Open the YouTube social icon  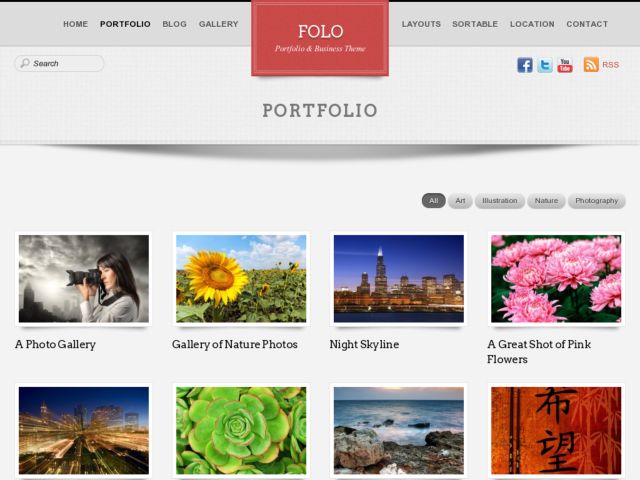tap(565, 65)
